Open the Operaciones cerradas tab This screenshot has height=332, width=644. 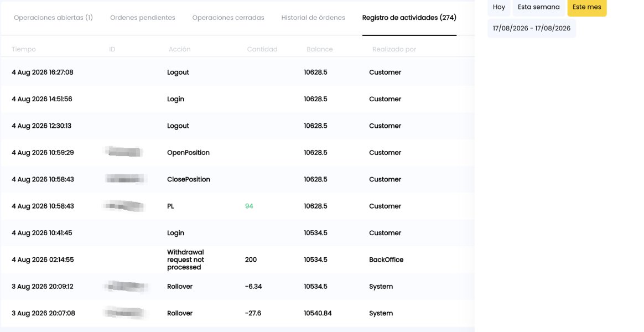coord(228,18)
